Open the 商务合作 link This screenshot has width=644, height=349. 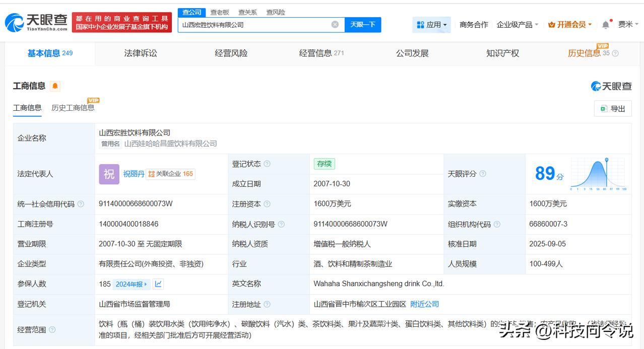[474, 25]
